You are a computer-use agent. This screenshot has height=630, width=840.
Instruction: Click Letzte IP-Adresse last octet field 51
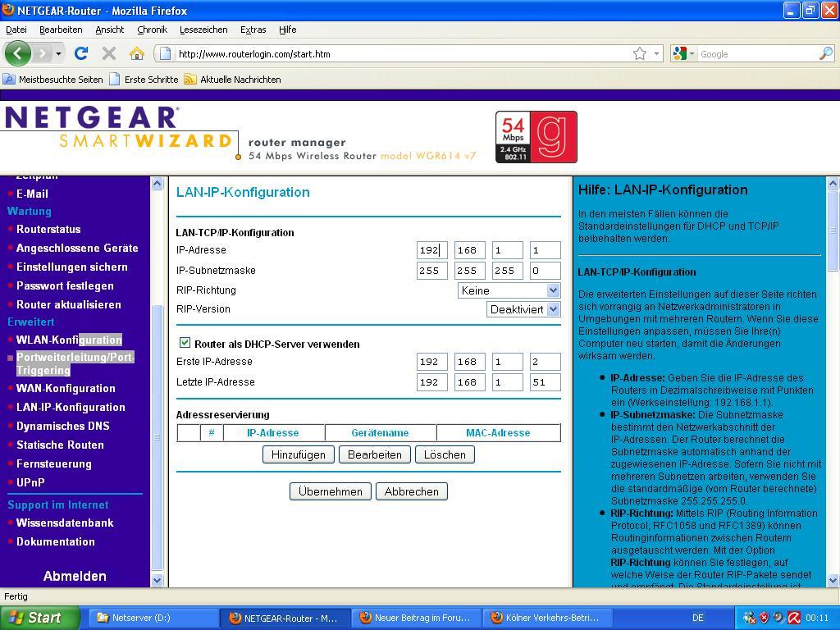[545, 382]
